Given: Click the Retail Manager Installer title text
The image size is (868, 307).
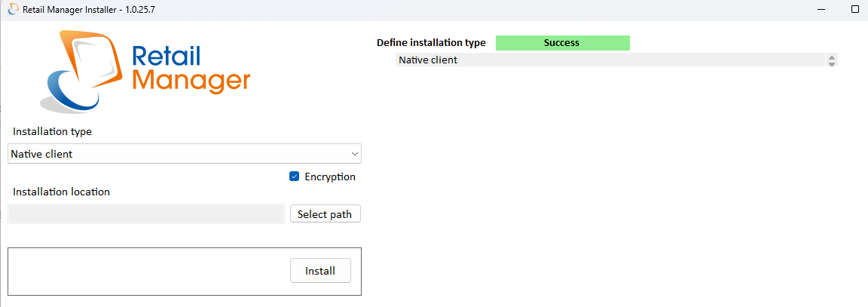Looking at the screenshot, I should (89, 9).
